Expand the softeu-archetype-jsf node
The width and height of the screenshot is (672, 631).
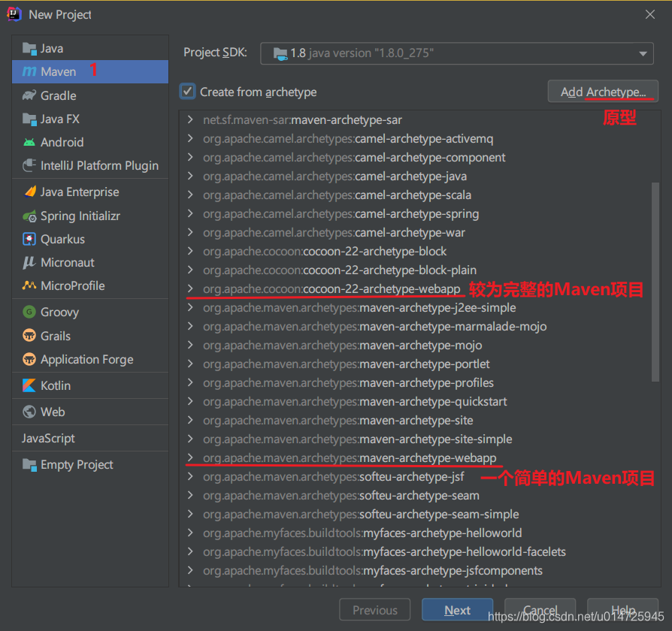(x=190, y=476)
